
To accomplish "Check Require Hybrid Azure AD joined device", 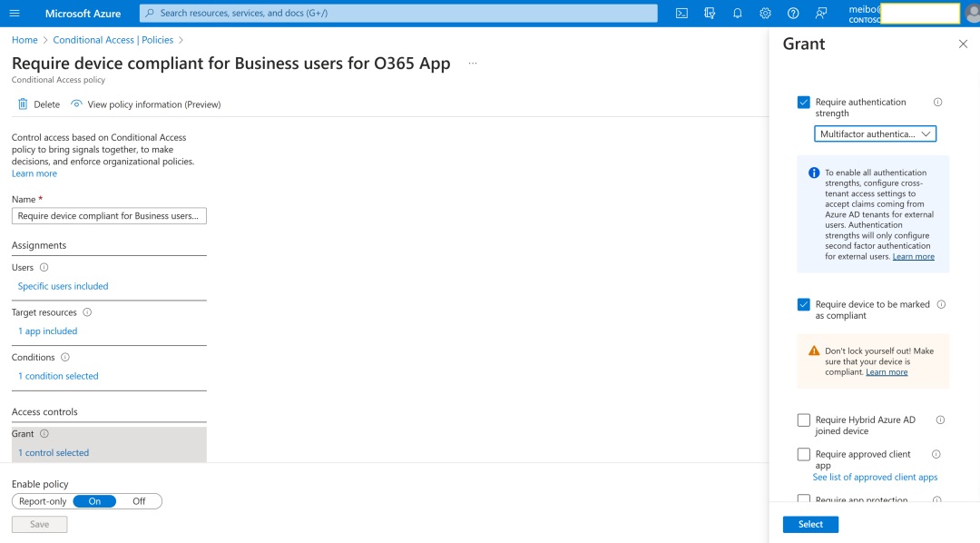I will pos(804,420).
